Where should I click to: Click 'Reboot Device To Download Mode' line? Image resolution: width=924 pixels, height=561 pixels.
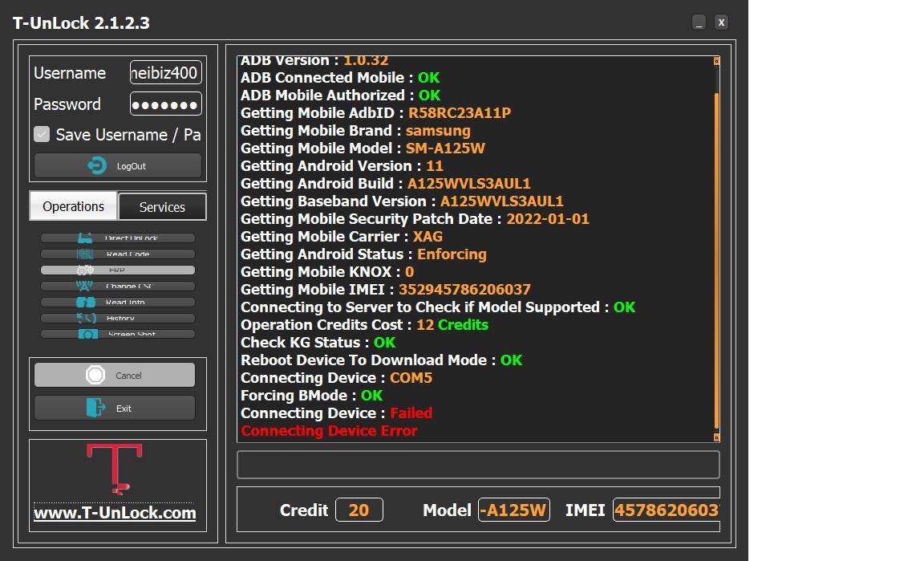tap(381, 360)
